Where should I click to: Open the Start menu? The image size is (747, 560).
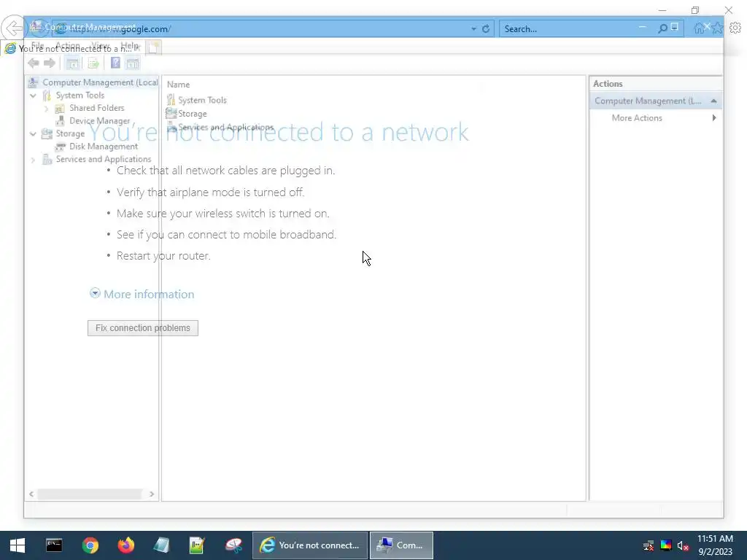18,545
